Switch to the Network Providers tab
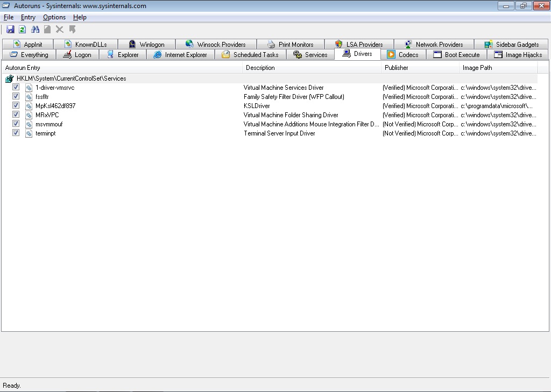The image size is (551, 392). (434, 44)
